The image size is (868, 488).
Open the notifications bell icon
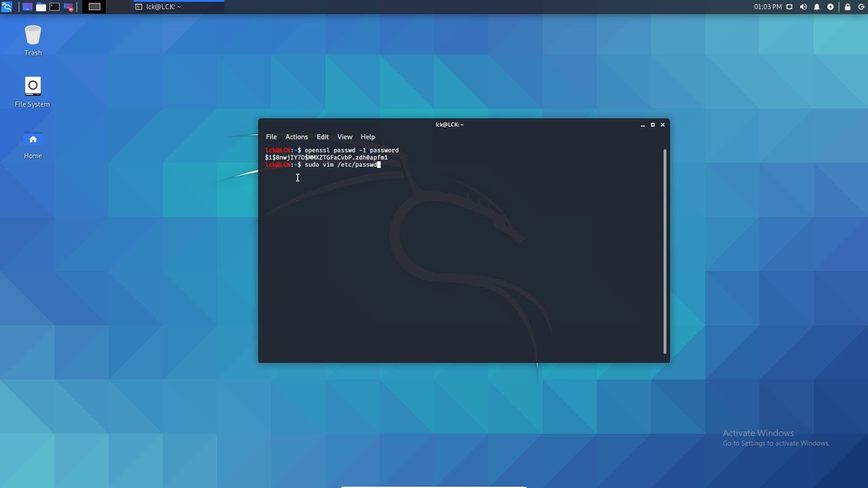[x=817, y=7]
